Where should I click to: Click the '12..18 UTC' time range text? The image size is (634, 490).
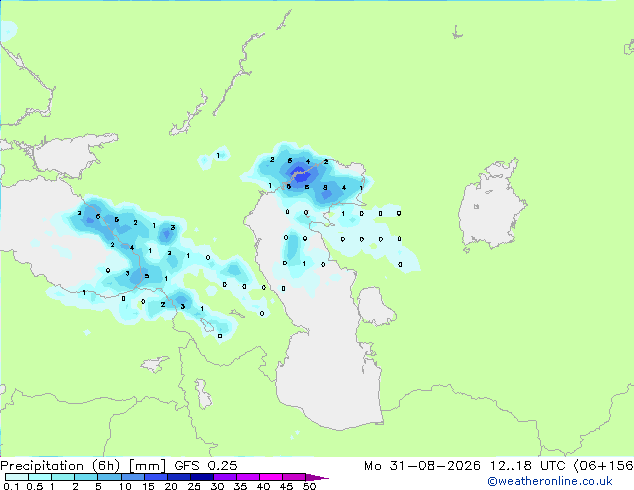tap(527, 466)
